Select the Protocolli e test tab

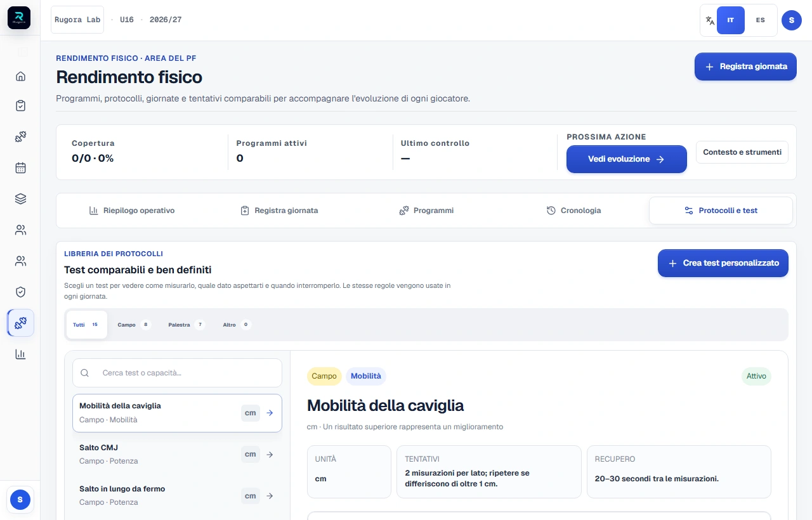[x=721, y=211]
